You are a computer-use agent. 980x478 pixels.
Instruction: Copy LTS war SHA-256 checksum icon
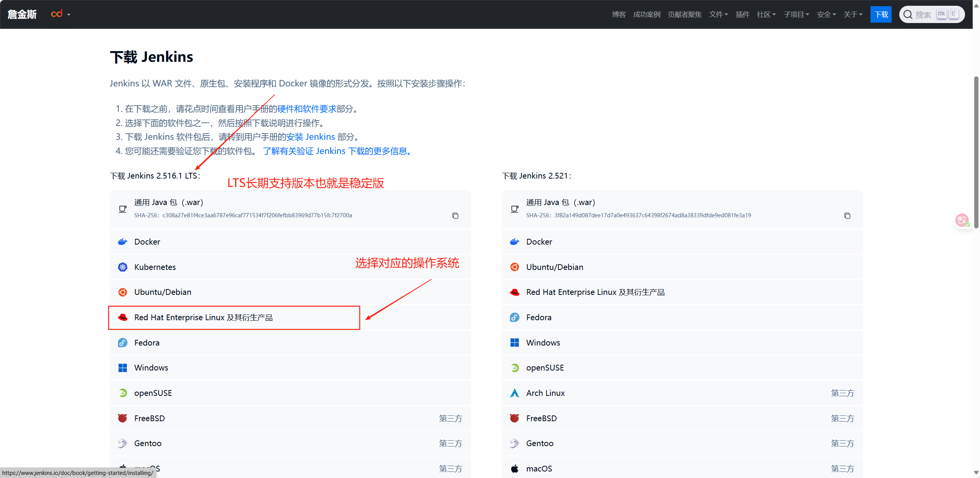pos(455,216)
